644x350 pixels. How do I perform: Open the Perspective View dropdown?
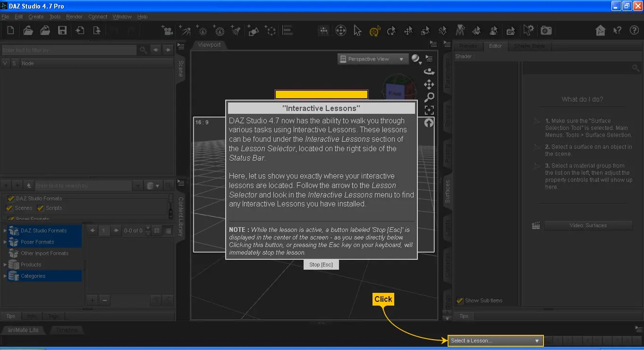point(373,59)
